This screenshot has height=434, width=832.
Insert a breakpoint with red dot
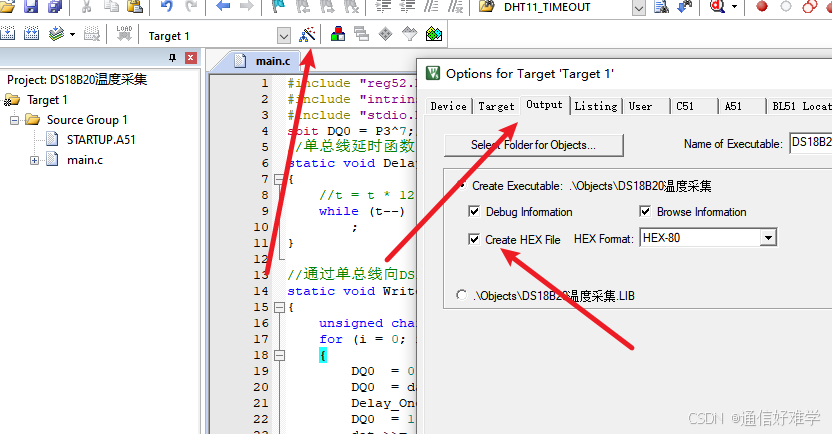(x=762, y=6)
